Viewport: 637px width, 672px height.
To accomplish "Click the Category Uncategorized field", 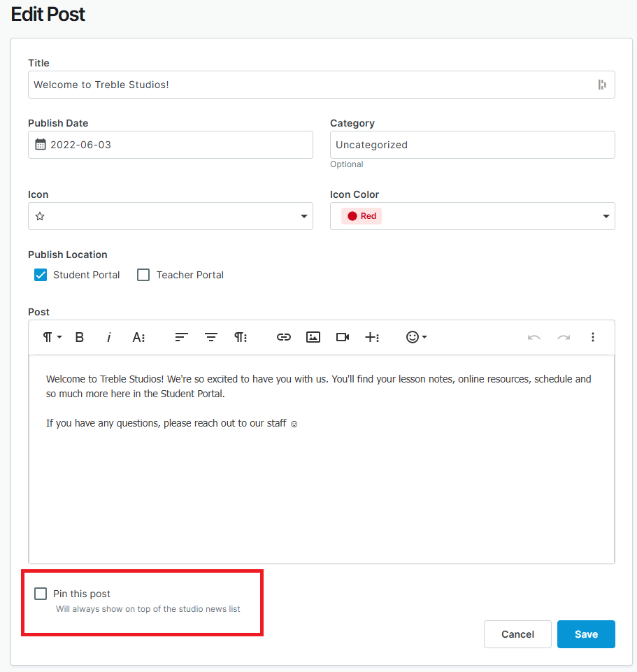I will tap(473, 145).
